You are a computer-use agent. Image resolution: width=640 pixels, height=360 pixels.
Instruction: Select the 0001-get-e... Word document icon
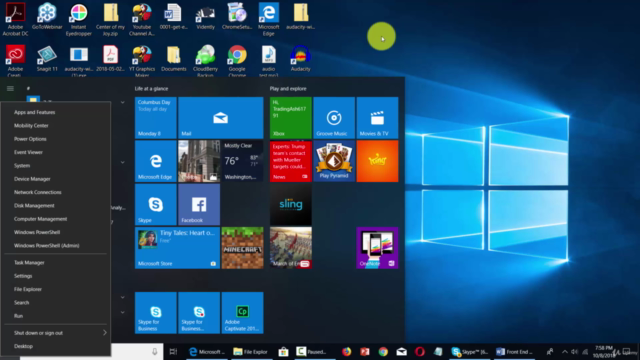click(173, 16)
